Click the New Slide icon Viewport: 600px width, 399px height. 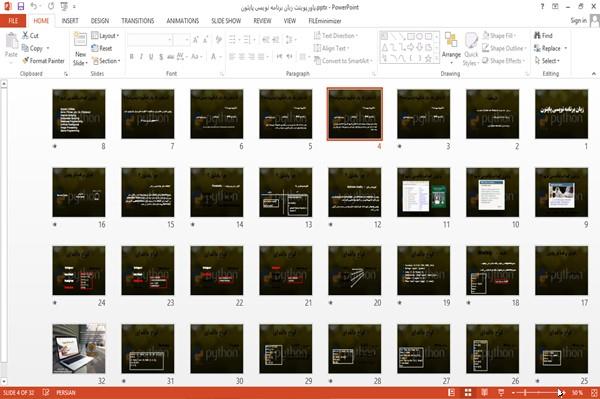[x=80, y=40]
